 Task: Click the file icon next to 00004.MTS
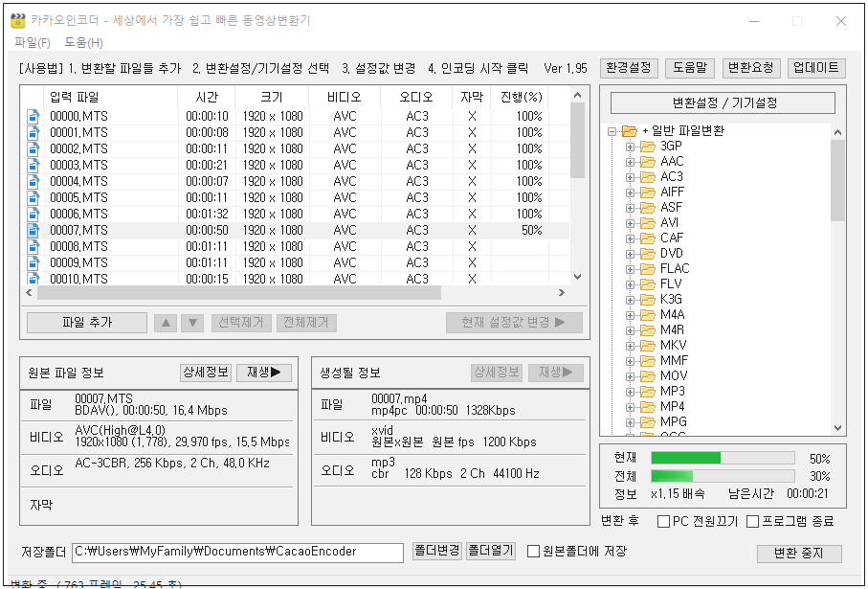click(33, 182)
